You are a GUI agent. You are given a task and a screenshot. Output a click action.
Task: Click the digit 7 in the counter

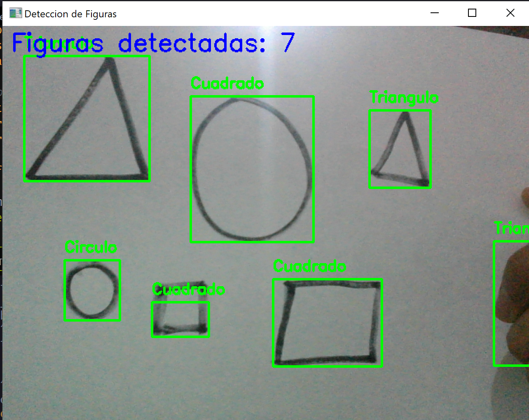[x=288, y=42]
